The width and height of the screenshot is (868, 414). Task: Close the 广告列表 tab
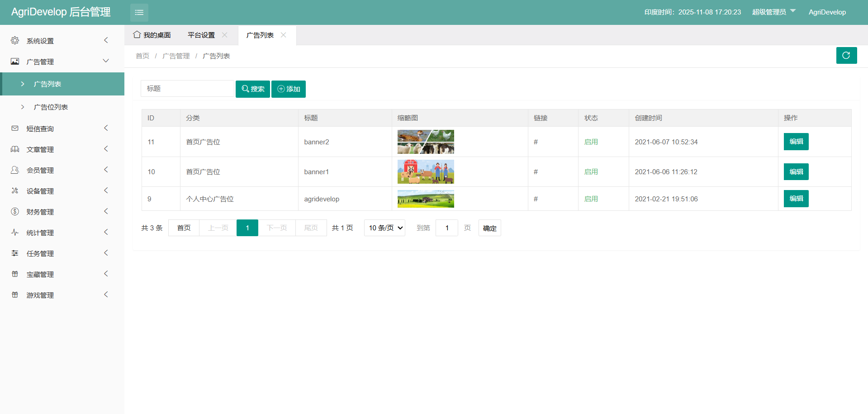pyautogui.click(x=283, y=35)
